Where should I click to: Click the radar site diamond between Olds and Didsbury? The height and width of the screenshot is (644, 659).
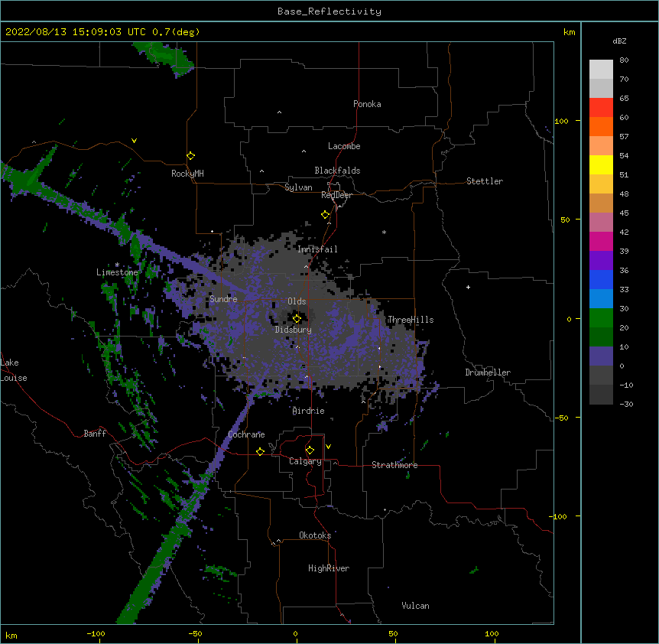click(297, 319)
